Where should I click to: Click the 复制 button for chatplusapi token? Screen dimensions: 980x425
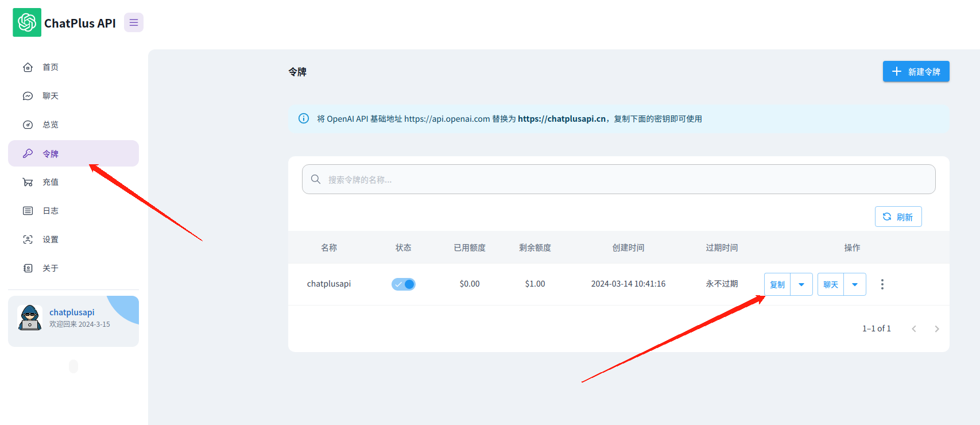[x=777, y=284]
